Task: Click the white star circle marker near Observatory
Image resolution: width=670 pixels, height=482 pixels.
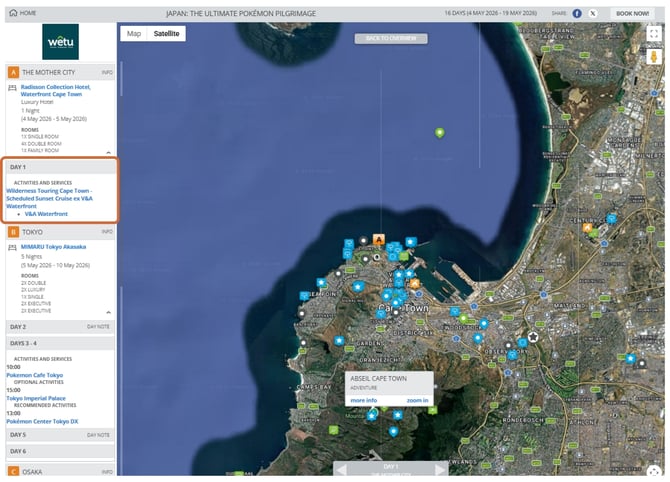Action: (x=533, y=337)
